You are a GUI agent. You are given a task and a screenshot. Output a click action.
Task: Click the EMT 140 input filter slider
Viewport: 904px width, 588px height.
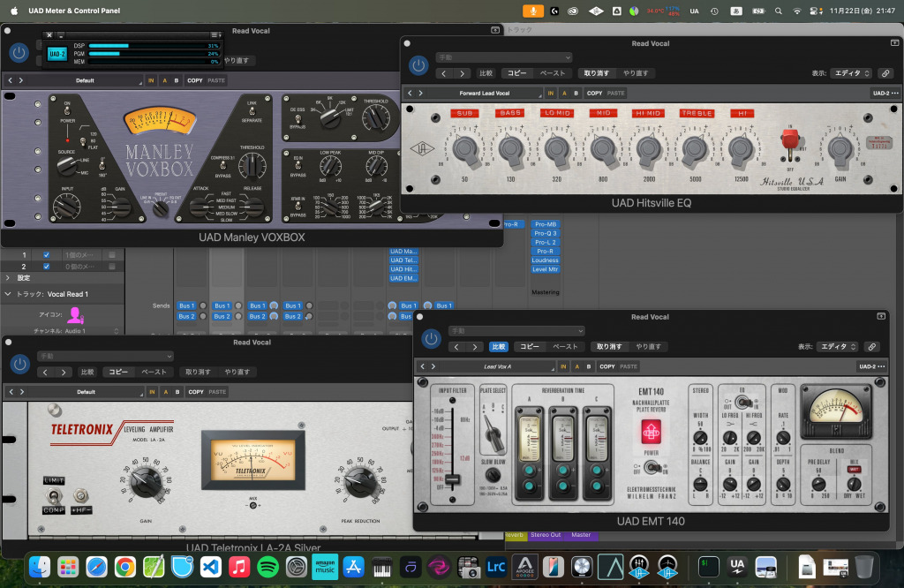click(x=452, y=478)
